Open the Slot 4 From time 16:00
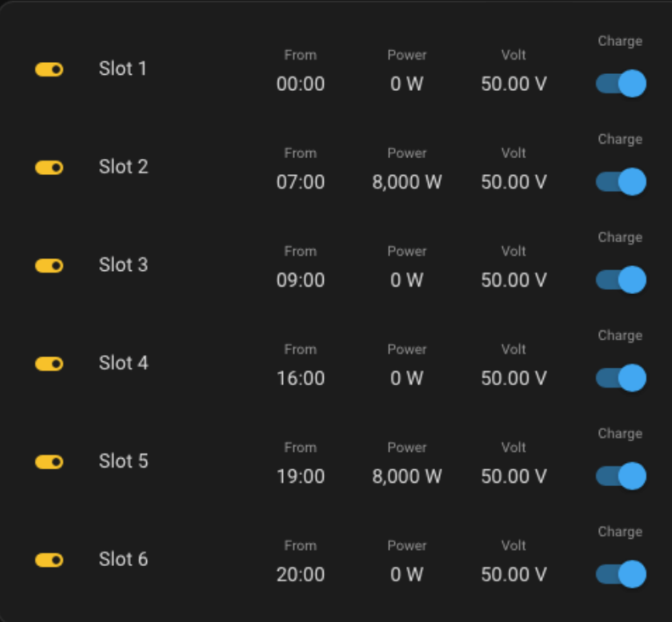The height and width of the screenshot is (622, 672). 301,378
